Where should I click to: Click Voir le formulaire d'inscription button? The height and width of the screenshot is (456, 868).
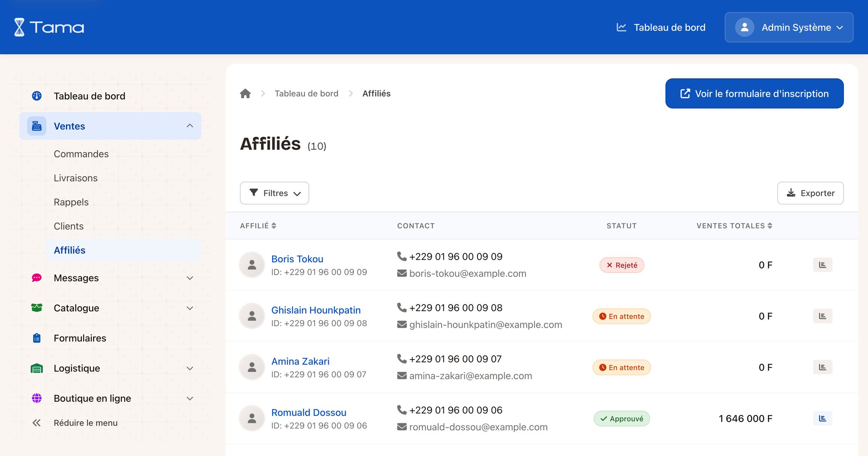point(754,94)
